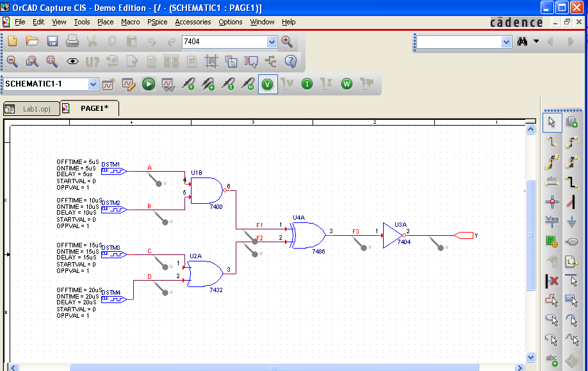Select the Place Wire tool
Image resolution: width=588 pixels, height=371 pixels.
[552, 142]
